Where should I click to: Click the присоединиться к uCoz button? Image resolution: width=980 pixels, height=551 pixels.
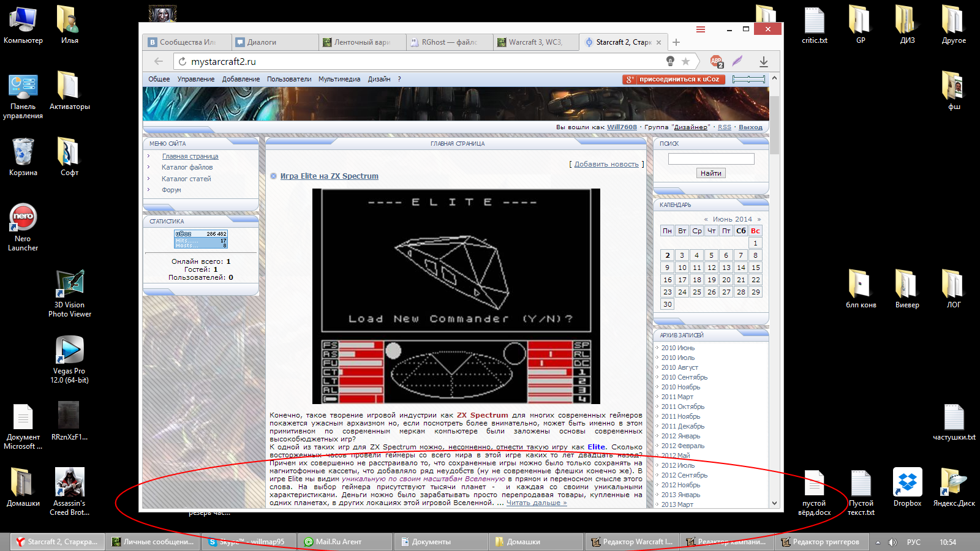[x=674, y=79]
